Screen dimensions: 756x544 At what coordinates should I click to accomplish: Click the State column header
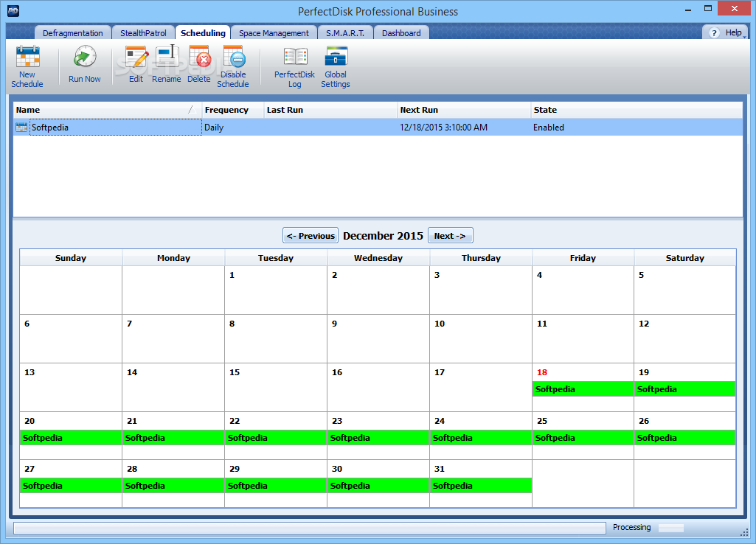pos(637,110)
